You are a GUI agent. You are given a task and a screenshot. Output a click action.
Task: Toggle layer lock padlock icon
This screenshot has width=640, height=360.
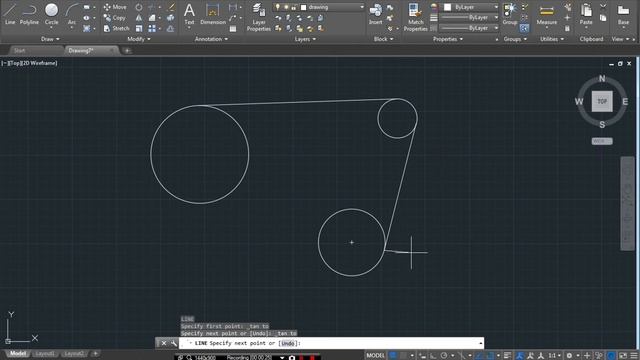(293, 7)
